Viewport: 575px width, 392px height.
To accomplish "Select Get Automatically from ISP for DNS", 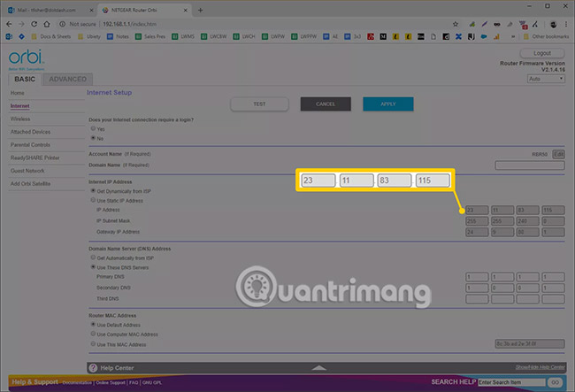I will 93,257.
